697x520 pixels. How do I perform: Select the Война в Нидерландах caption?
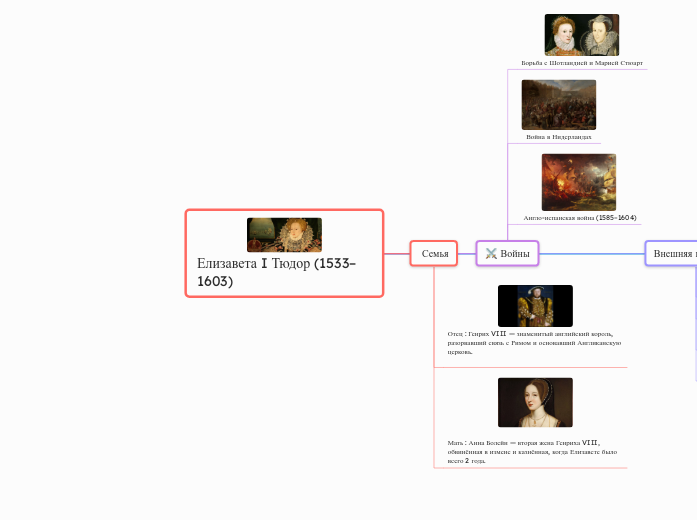point(559,137)
